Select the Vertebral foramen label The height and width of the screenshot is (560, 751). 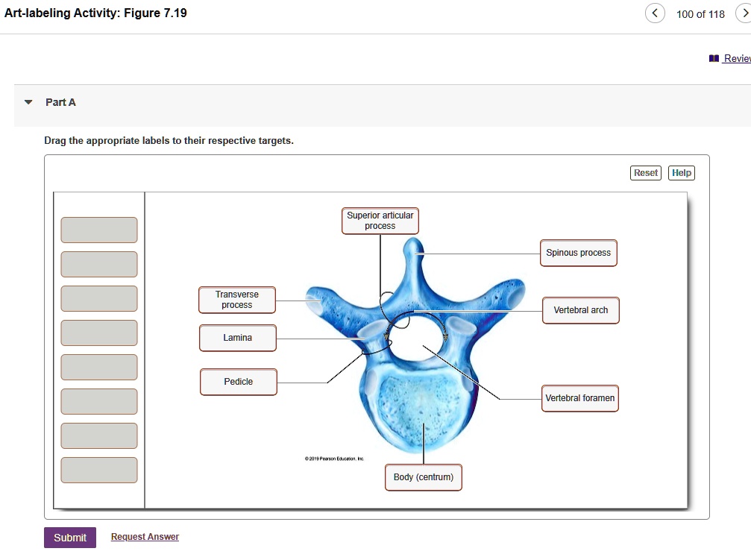click(579, 398)
